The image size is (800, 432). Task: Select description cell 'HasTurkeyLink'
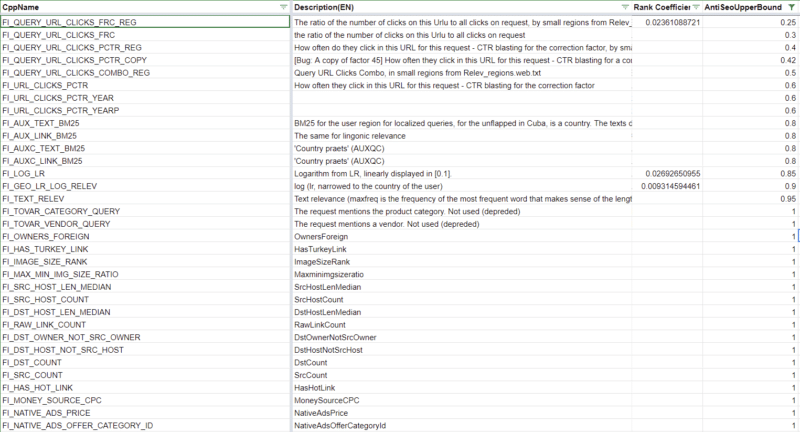point(461,249)
